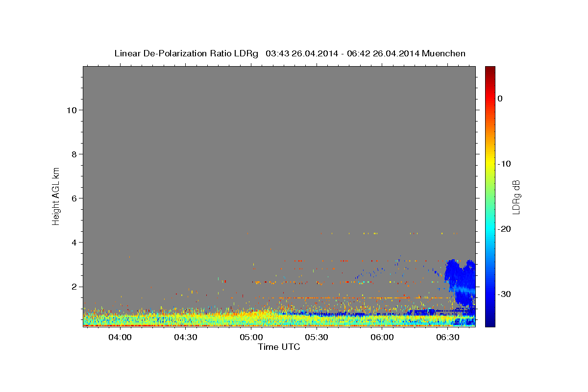Viewport: 588px width, 392px height.
Task: Click the 'Time UTC' axis label
Action: [x=279, y=347]
